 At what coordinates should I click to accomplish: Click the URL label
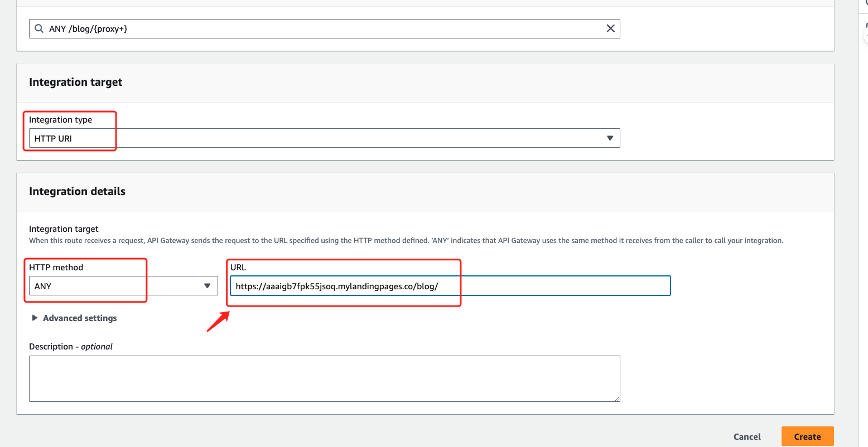[238, 268]
